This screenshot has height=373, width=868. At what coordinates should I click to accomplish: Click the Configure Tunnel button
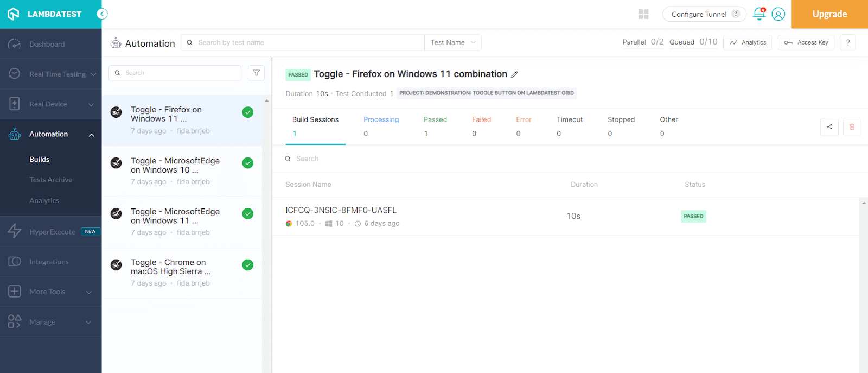(704, 14)
